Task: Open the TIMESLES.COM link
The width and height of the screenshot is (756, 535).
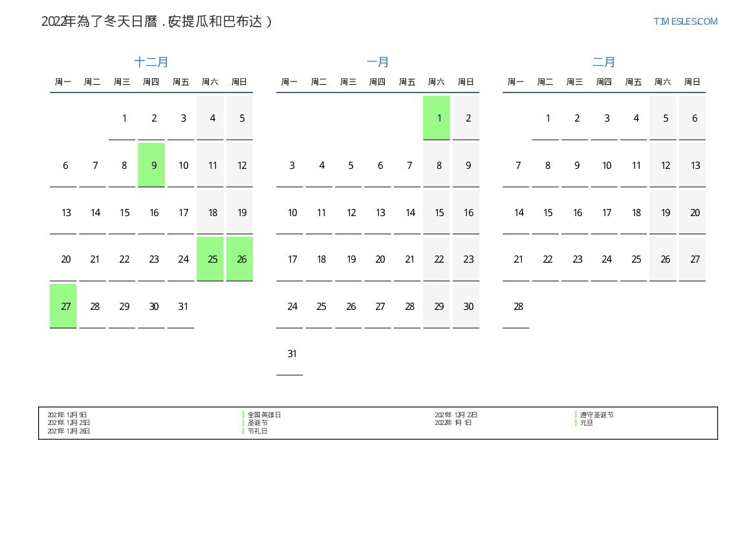Action: pyautogui.click(x=686, y=21)
